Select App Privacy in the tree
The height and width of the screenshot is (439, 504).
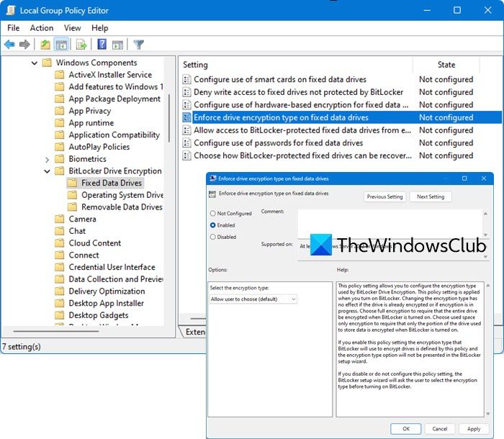tap(90, 111)
